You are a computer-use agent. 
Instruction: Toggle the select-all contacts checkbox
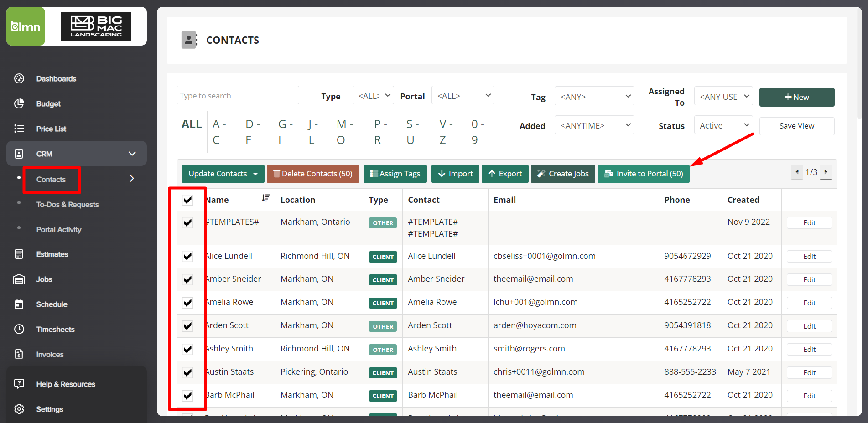pyautogui.click(x=187, y=200)
